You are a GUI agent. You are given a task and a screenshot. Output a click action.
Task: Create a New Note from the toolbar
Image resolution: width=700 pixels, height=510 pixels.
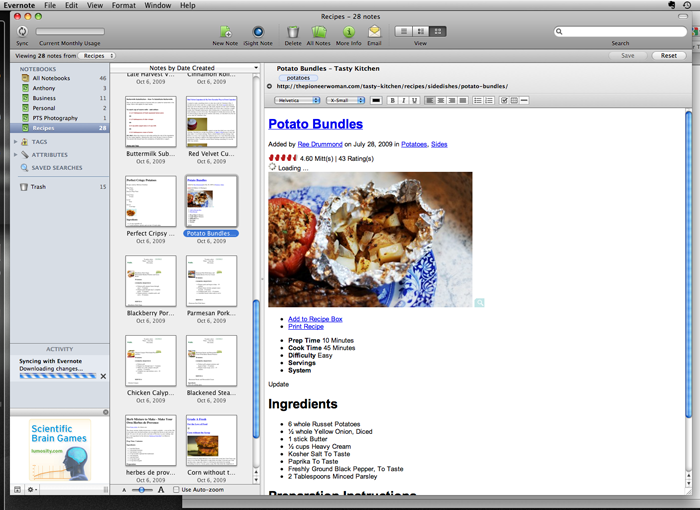[x=225, y=32]
